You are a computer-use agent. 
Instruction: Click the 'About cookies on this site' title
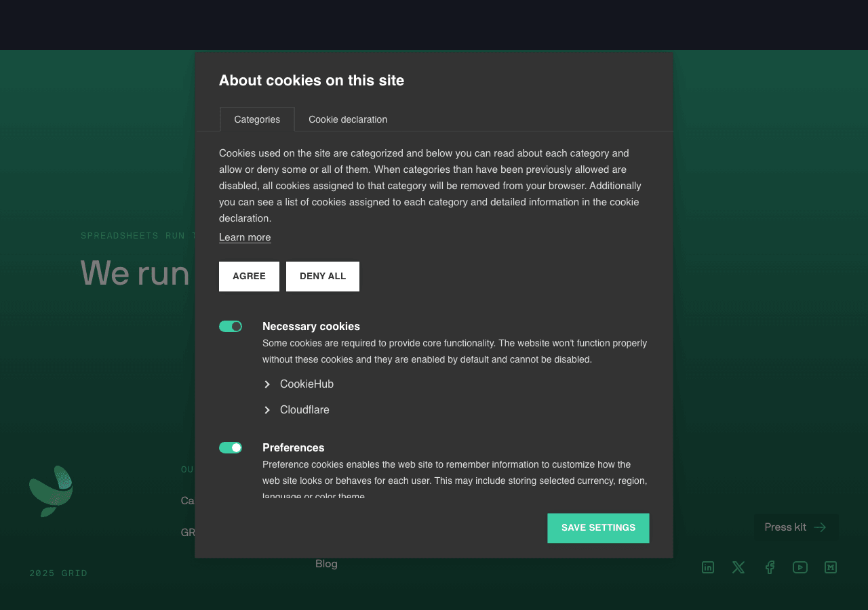(x=311, y=81)
